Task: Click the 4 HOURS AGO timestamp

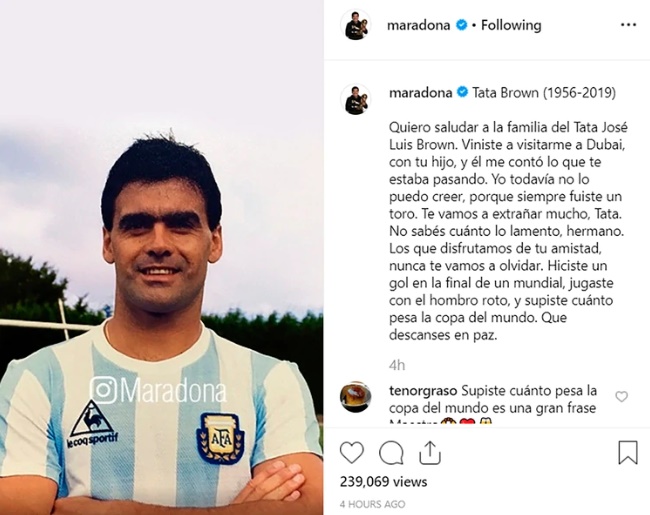Action: tap(372, 504)
